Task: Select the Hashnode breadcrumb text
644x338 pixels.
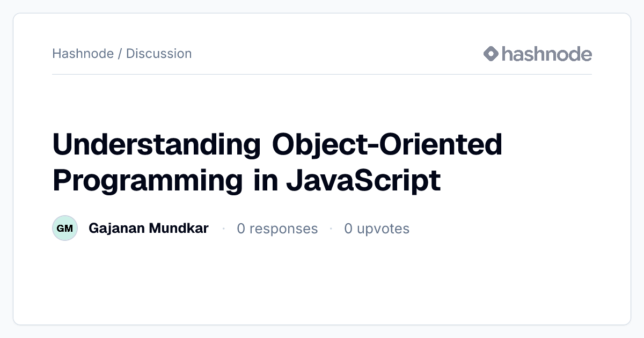Action: 83,54
